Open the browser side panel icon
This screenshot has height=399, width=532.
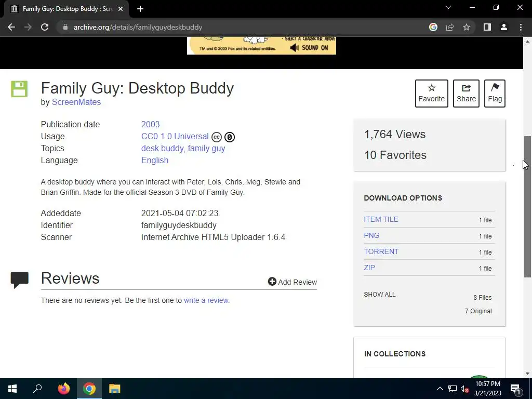[x=487, y=27]
